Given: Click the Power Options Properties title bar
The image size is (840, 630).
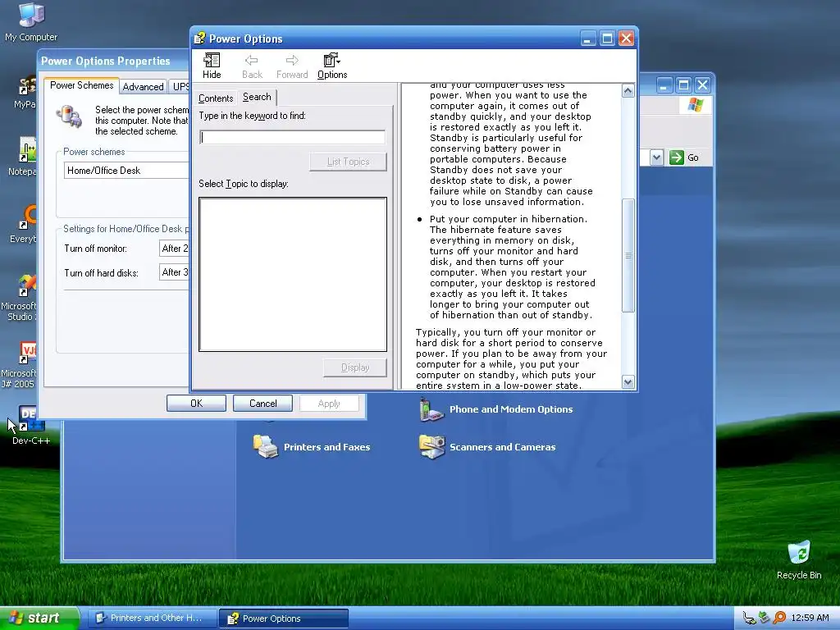Looking at the screenshot, I should click(x=113, y=61).
